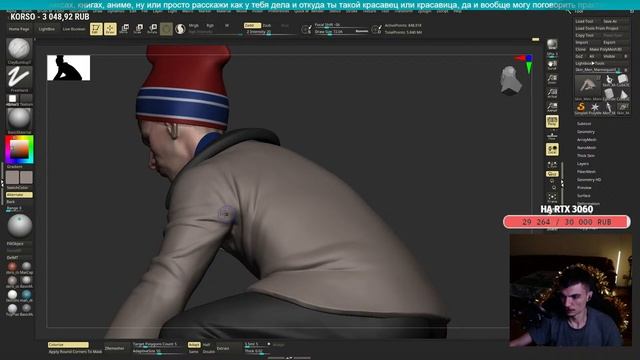640x360 pixels.
Task: Expand the Geometry section
Action: tap(586, 132)
